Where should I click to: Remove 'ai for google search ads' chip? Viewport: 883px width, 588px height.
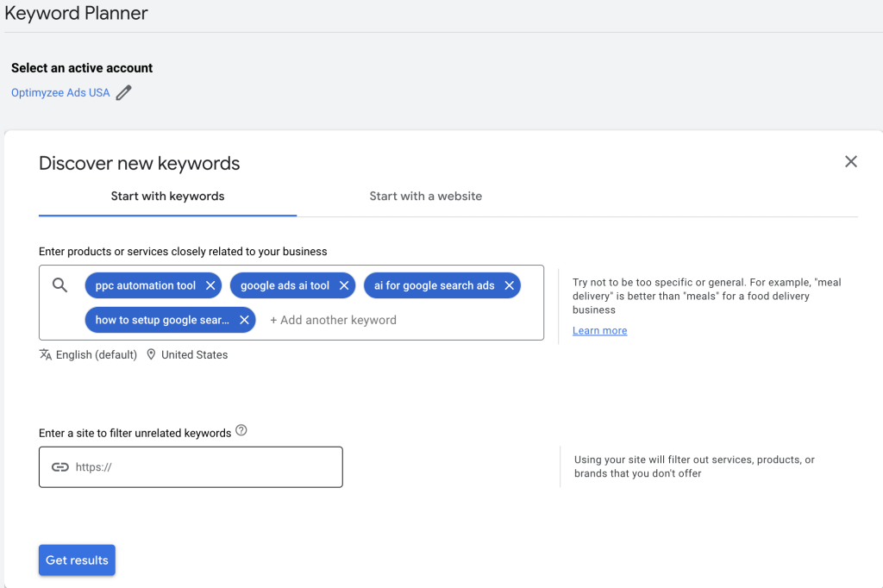point(509,285)
